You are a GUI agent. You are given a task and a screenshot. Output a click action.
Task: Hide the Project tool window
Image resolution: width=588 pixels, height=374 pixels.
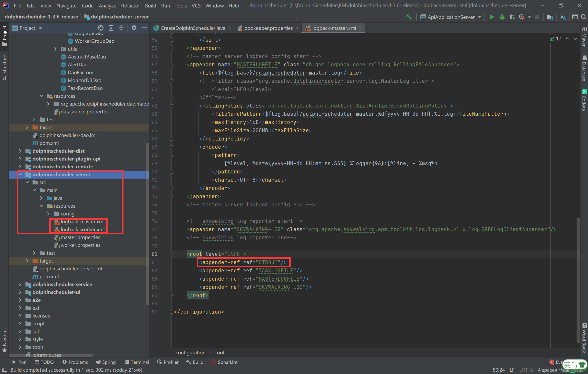(x=144, y=28)
